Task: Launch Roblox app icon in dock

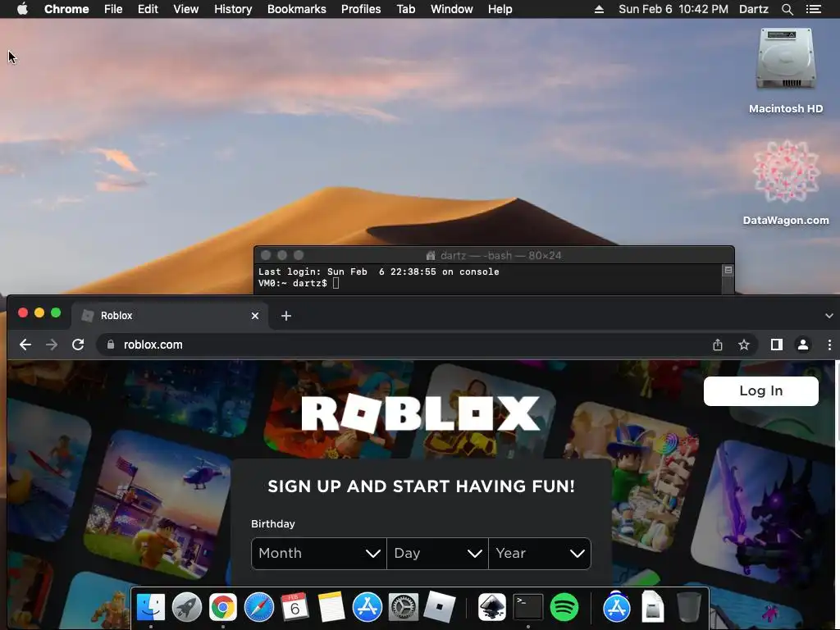Action: click(440, 607)
